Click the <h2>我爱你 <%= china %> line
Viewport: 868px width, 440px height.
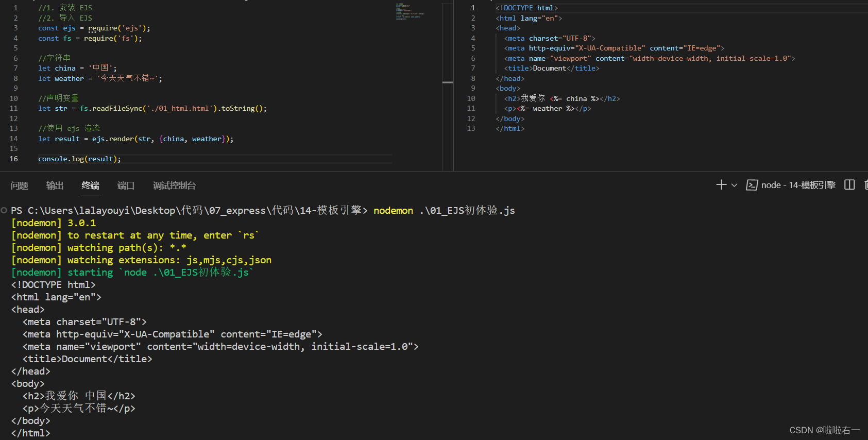tap(562, 98)
